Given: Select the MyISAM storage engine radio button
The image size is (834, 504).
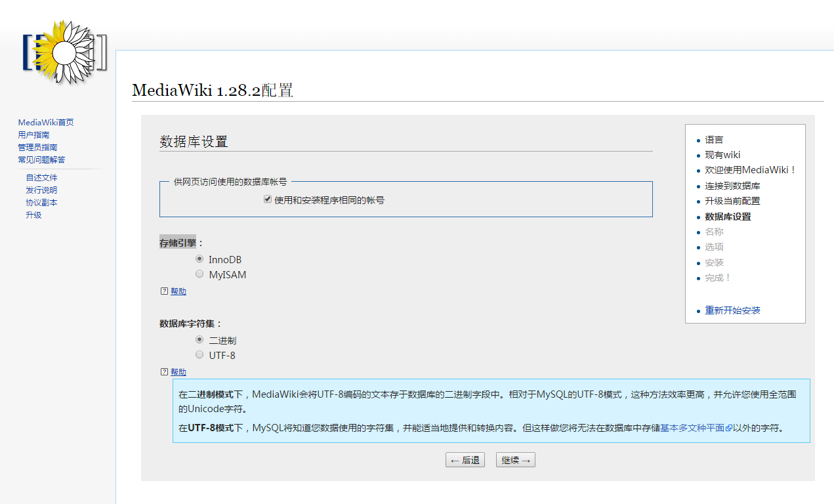Looking at the screenshot, I should coord(199,274).
